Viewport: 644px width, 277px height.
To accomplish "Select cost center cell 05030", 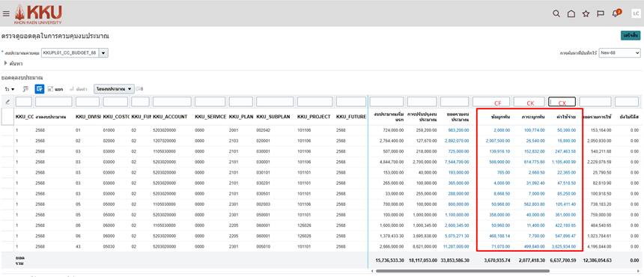I will pos(109,246).
